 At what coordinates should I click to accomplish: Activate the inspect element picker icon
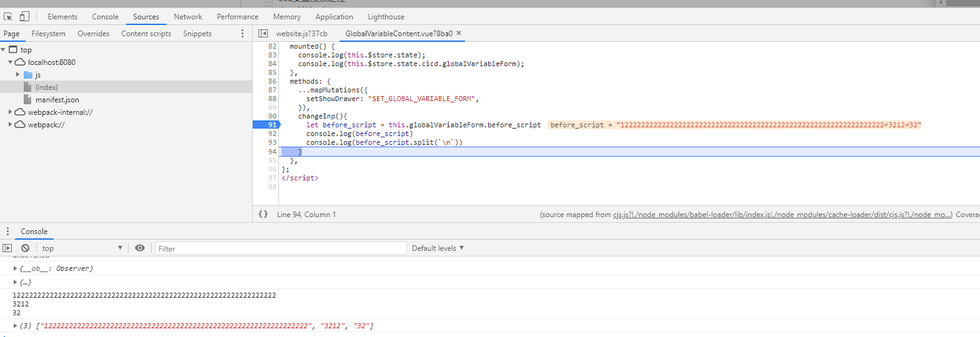8,17
